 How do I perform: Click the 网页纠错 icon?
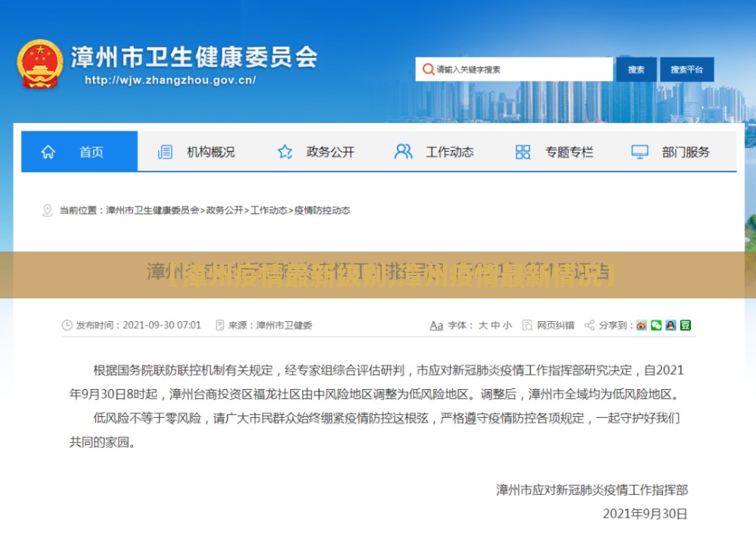point(528,325)
